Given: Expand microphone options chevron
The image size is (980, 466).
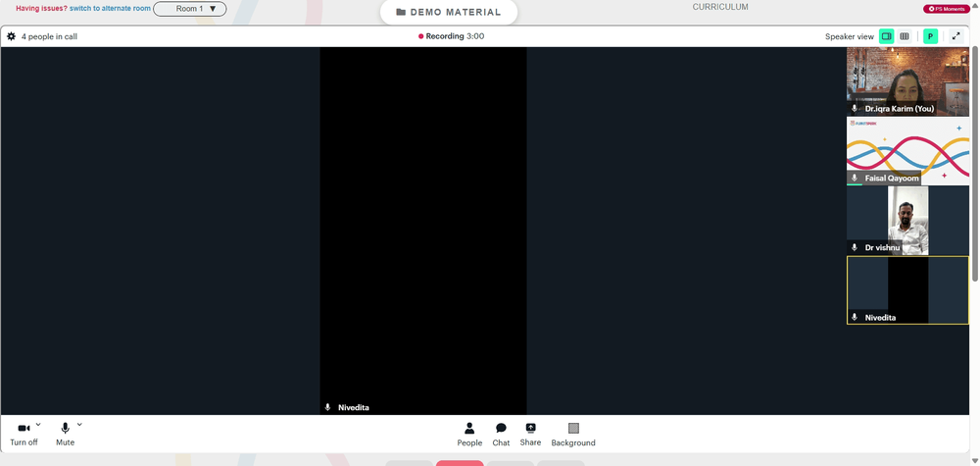Looking at the screenshot, I should coord(79,425).
